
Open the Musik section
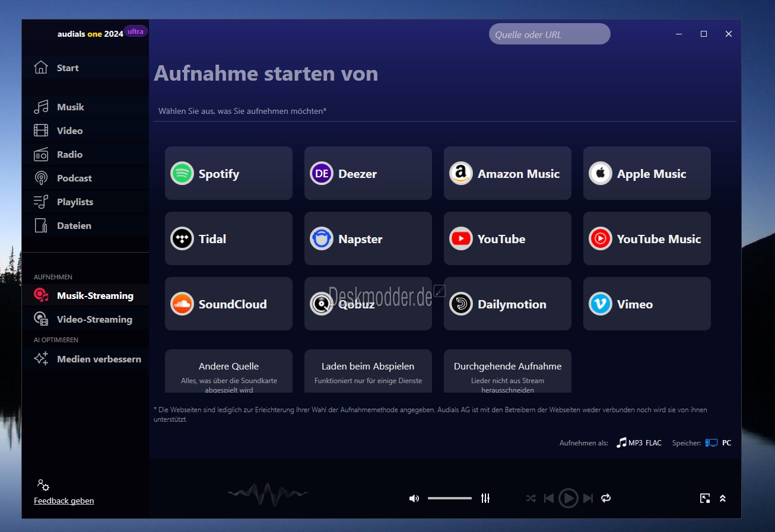click(x=85, y=107)
